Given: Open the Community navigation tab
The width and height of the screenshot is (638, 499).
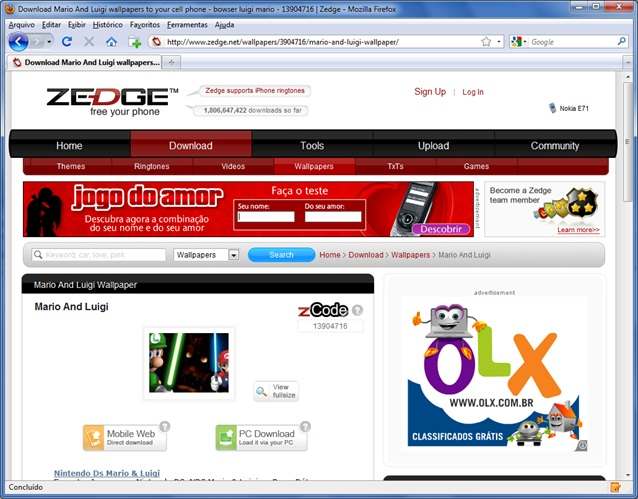Looking at the screenshot, I should (555, 146).
